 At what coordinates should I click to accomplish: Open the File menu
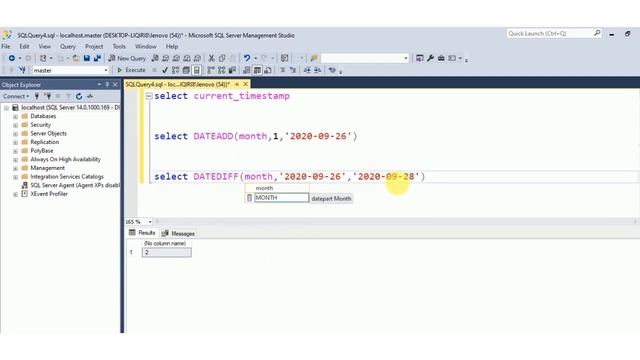click(6, 47)
